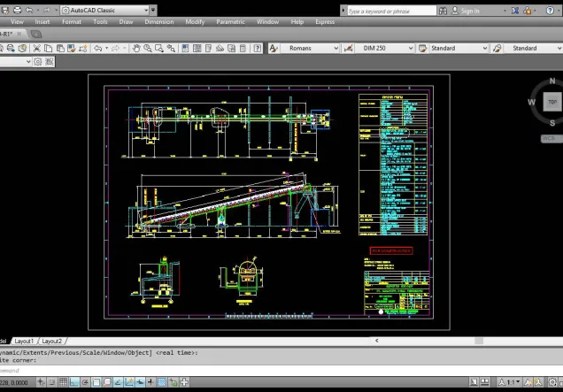This screenshot has height=392, width=563.
Task: Open the QuickCalc calculator icon
Action: coord(243,48)
